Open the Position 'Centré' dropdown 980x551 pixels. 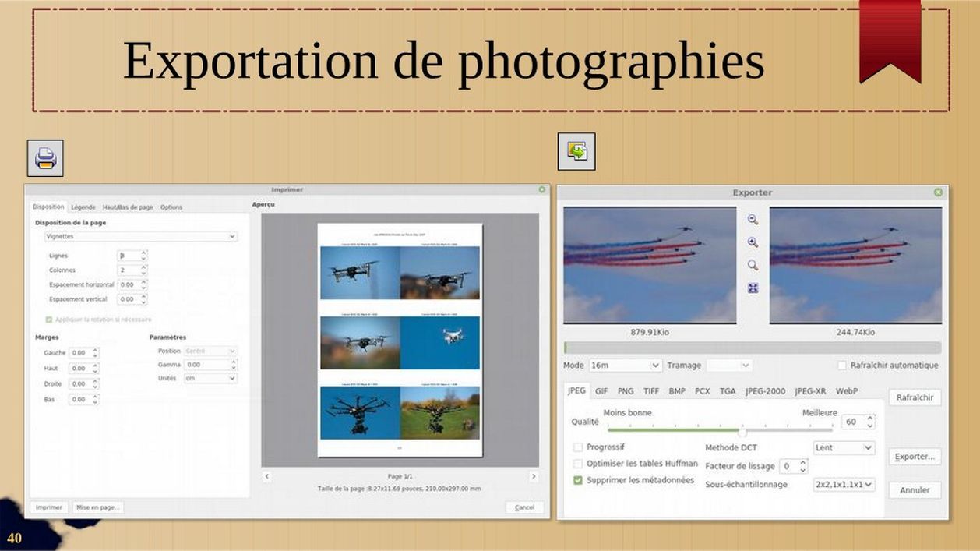tap(210, 351)
